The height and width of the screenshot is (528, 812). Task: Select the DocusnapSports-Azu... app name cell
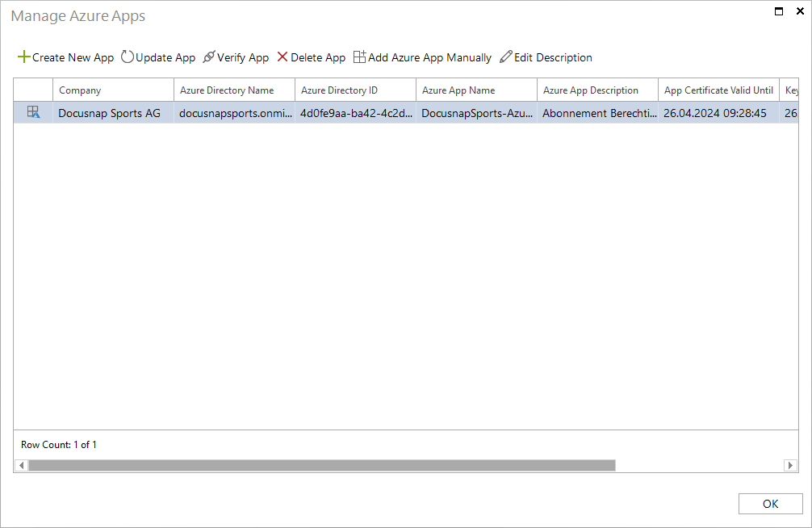477,113
